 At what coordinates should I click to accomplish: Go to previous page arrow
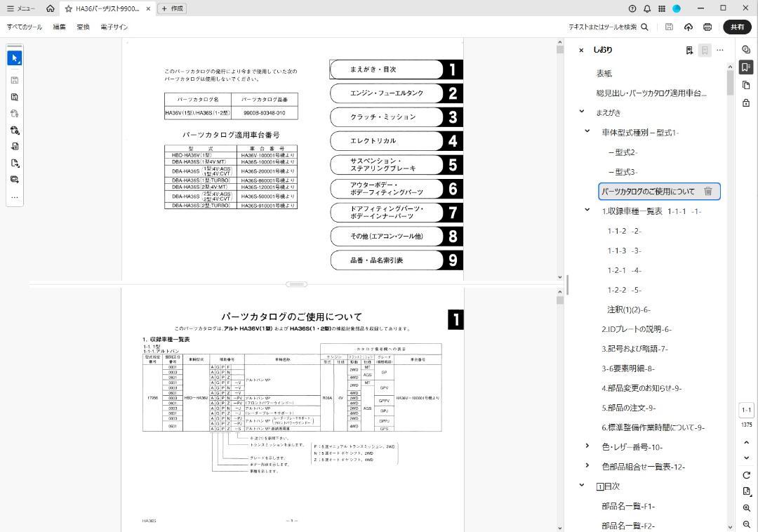(746, 443)
